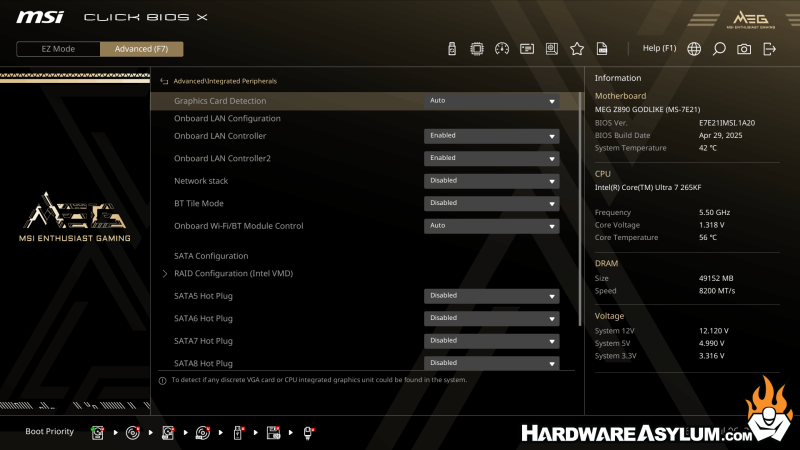Open SATA5 Hot Plug dropdown
The width and height of the screenshot is (800, 450).
(x=491, y=296)
